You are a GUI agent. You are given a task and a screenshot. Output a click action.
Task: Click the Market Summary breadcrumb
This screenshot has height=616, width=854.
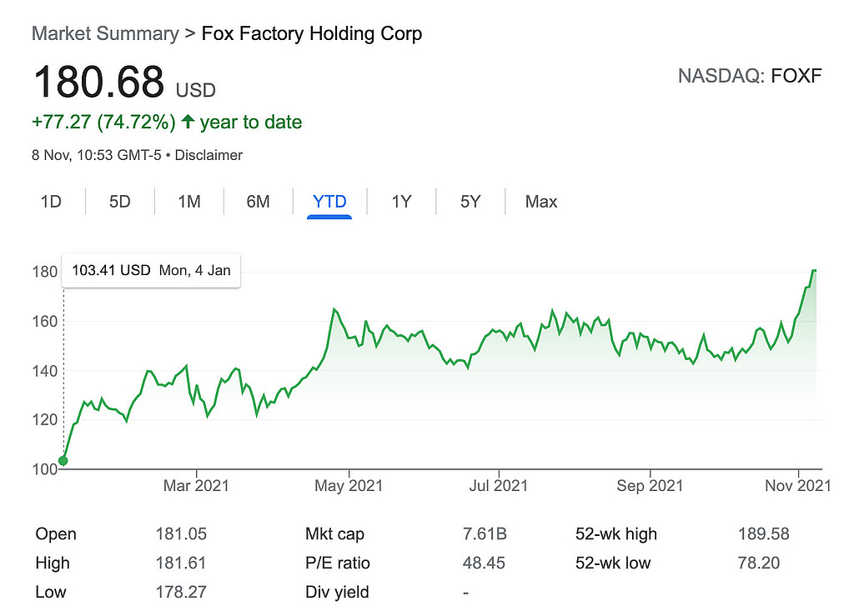105,34
